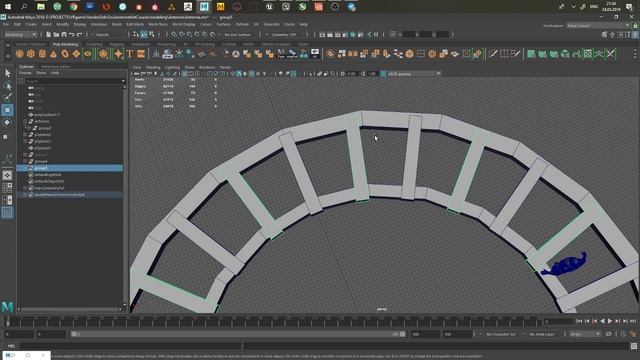Toggle the Channel Box sidebar icon

tap(636, 35)
